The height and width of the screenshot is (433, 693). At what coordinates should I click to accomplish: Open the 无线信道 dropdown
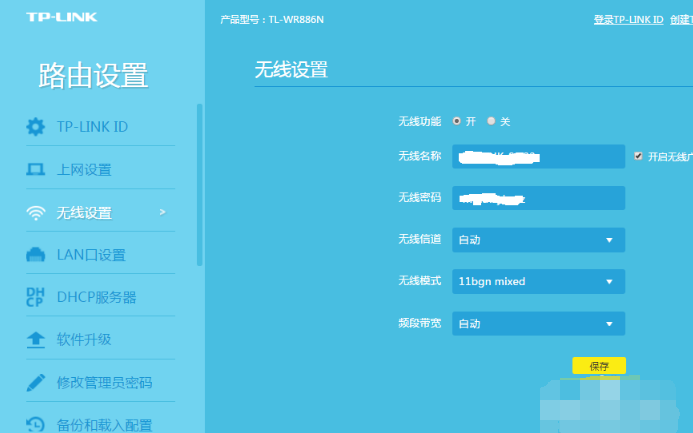(x=538, y=240)
